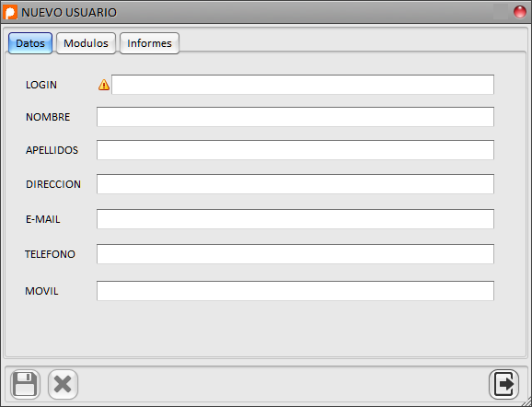Click the gray X cancel icon
This screenshot has width=532, height=407.
tap(64, 384)
